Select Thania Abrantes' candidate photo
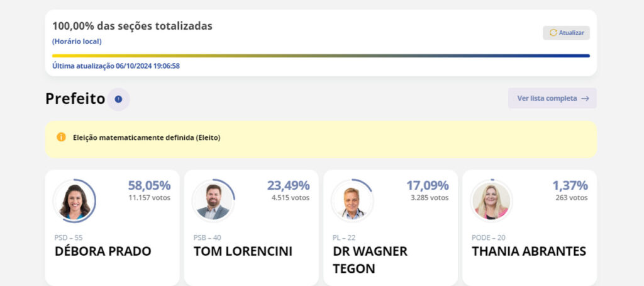 (492, 201)
